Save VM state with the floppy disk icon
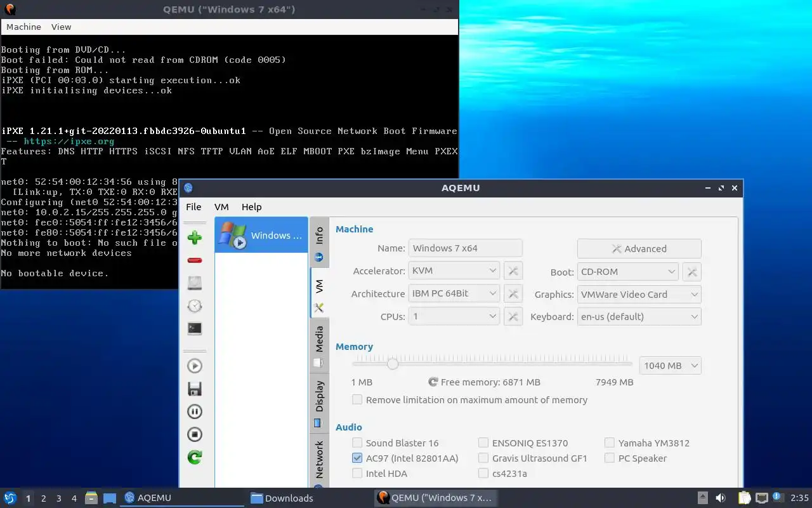The width and height of the screenshot is (812, 508). click(195, 389)
